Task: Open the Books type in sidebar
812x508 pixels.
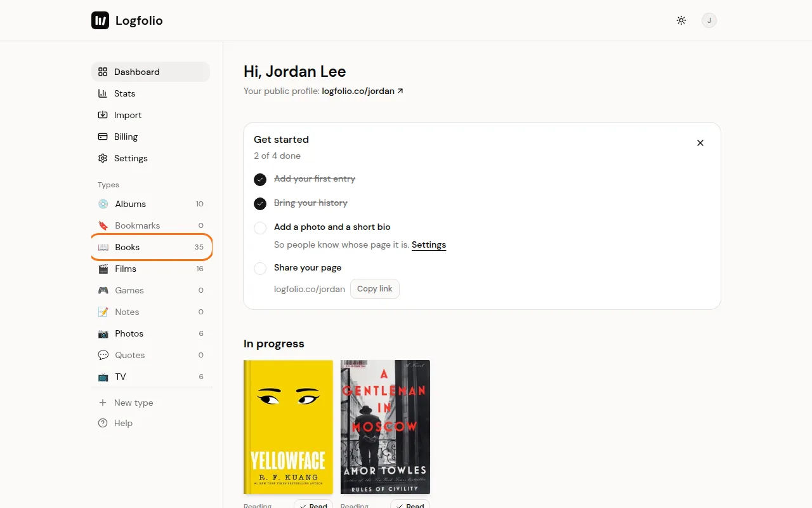Action: (x=151, y=247)
